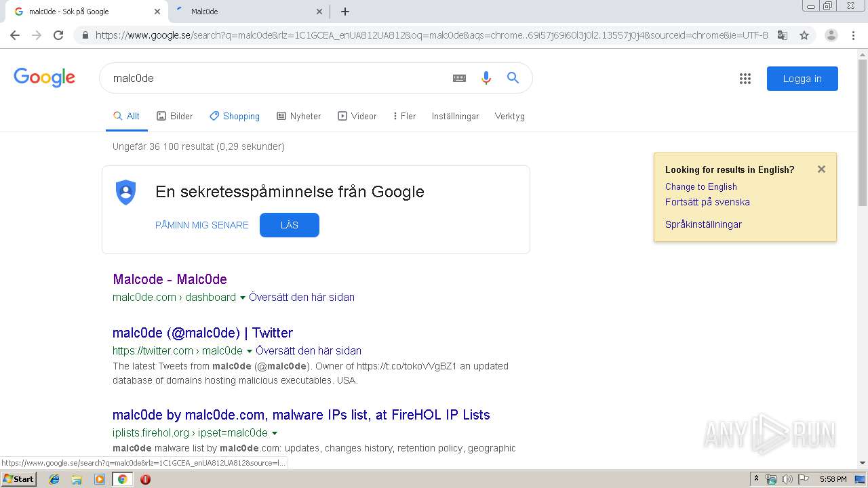Close the 'malc0de - Sök på Google' tab
Viewport: 868px width, 488px height.
coord(157,12)
